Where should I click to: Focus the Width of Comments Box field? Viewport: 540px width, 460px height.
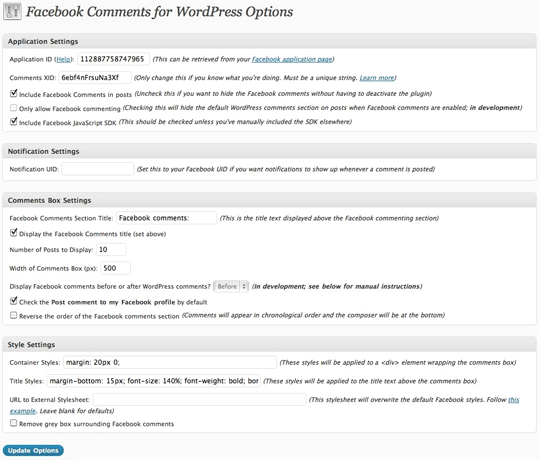115,268
